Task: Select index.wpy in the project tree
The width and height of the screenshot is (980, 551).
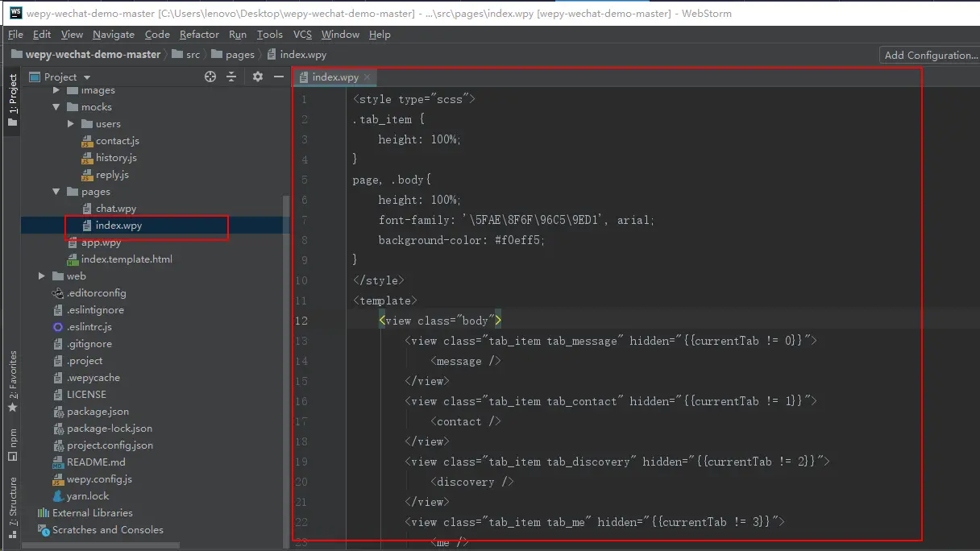Action: pos(118,226)
